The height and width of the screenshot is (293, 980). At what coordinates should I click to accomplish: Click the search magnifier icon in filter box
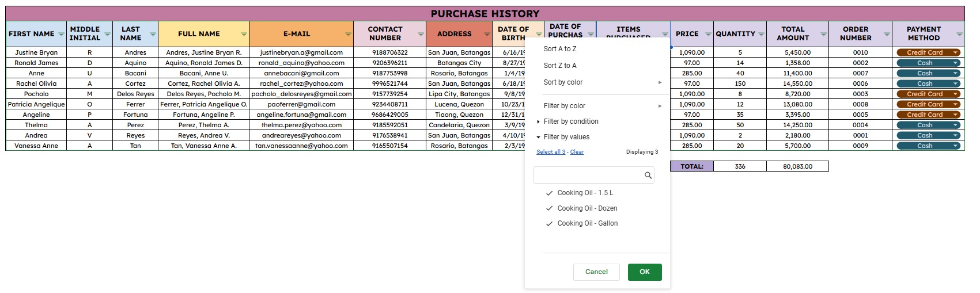(x=648, y=176)
